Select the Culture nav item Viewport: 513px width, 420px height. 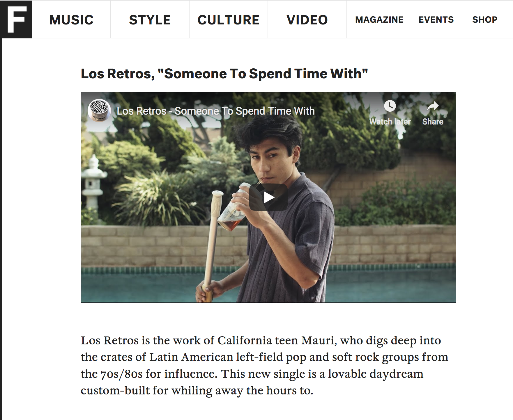coord(229,20)
